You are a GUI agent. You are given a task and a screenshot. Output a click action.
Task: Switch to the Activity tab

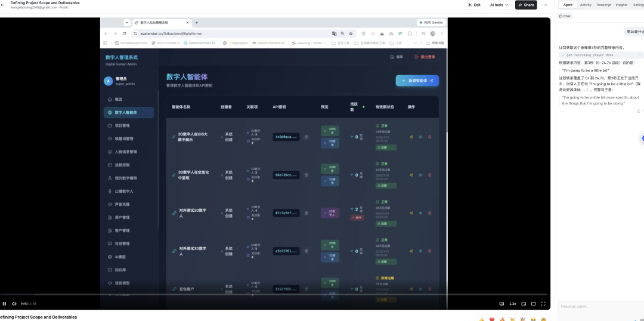(586, 5)
